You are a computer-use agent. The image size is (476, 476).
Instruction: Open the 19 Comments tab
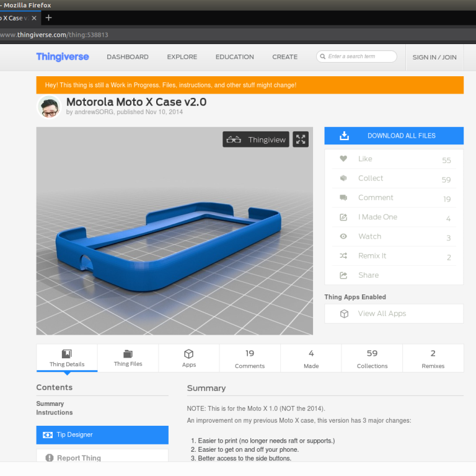250,358
